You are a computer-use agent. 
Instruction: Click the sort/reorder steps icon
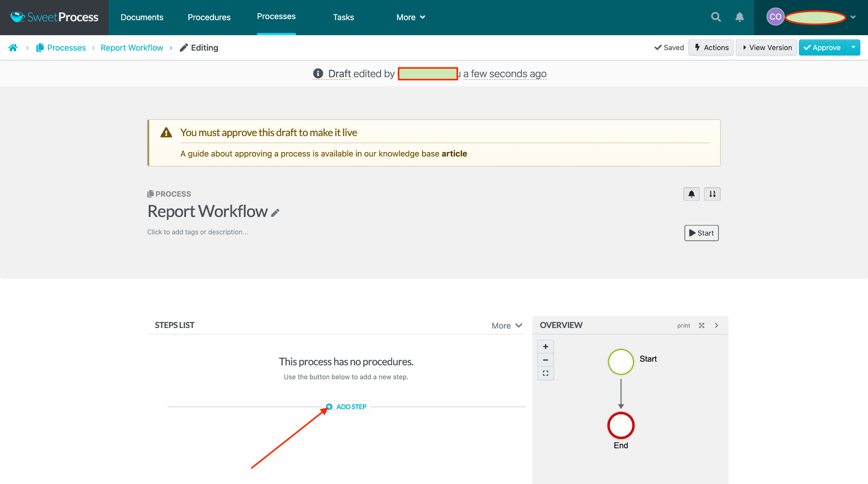click(x=712, y=194)
